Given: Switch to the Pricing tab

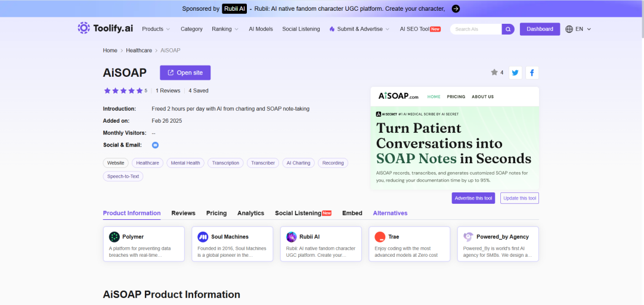Looking at the screenshot, I should 216,213.
